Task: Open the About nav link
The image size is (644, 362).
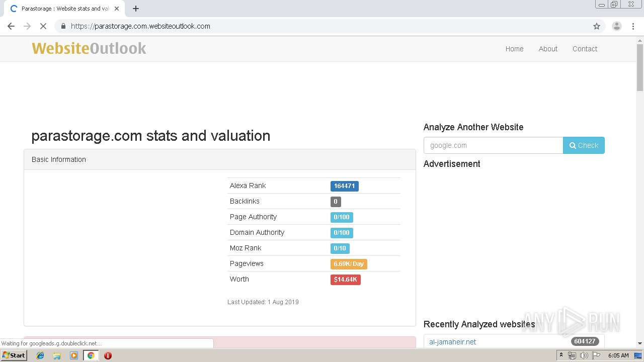Action: (x=548, y=49)
